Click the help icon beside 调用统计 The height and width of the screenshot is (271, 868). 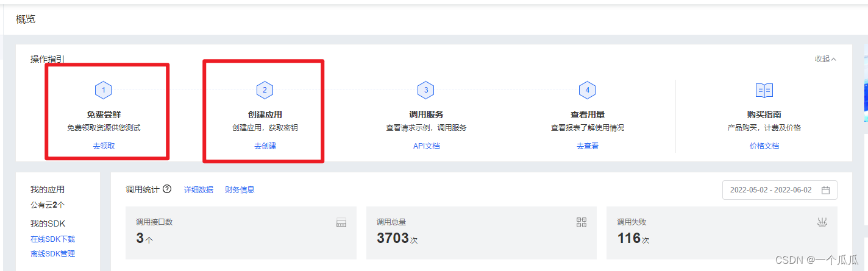point(167,189)
